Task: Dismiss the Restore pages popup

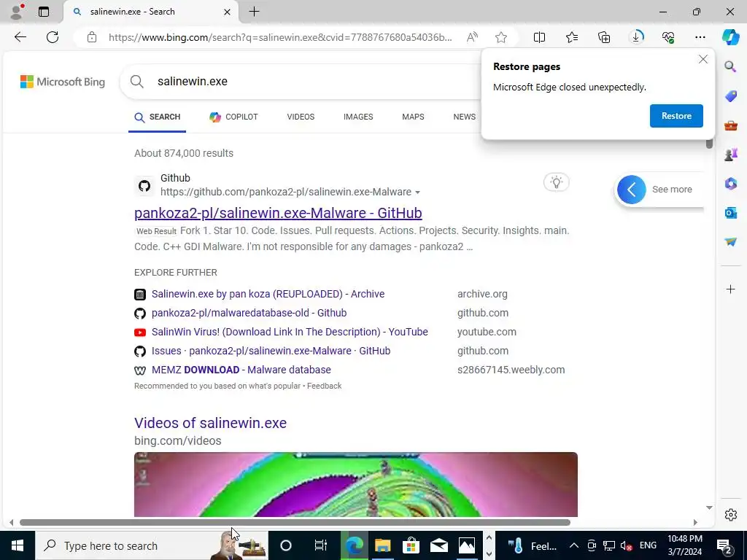Action: (x=703, y=60)
